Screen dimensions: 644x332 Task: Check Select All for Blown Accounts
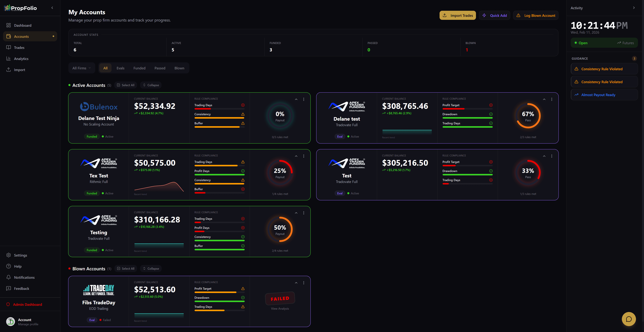coord(125,268)
